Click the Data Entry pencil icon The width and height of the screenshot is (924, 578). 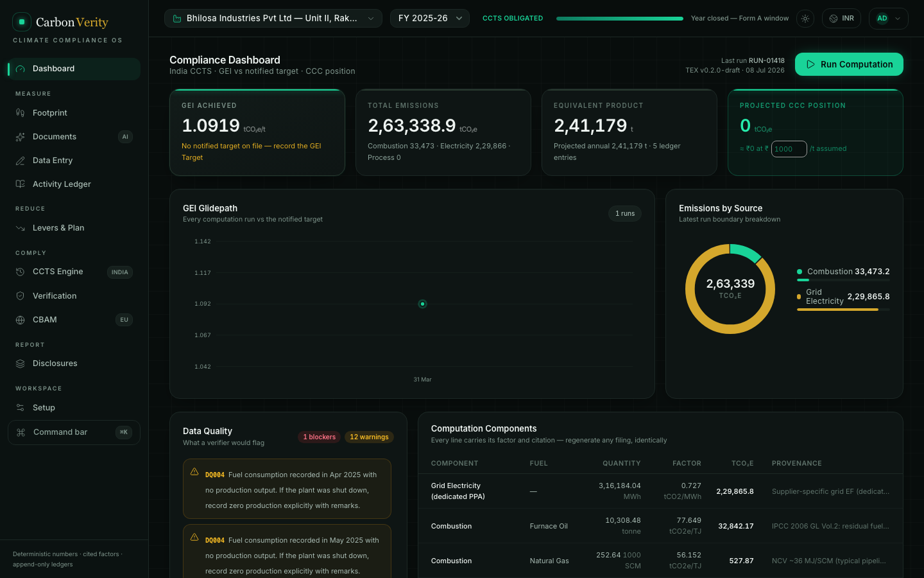[x=21, y=161]
